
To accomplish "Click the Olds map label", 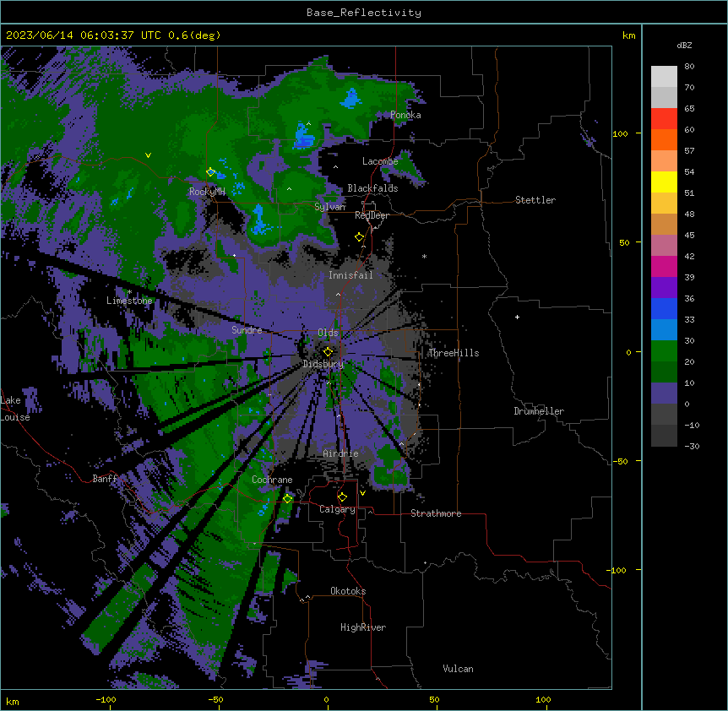I will point(328,333).
